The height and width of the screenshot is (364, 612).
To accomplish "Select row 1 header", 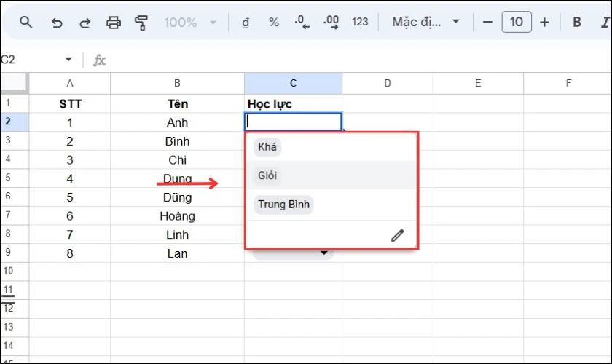I will pyautogui.click(x=15, y=103).
